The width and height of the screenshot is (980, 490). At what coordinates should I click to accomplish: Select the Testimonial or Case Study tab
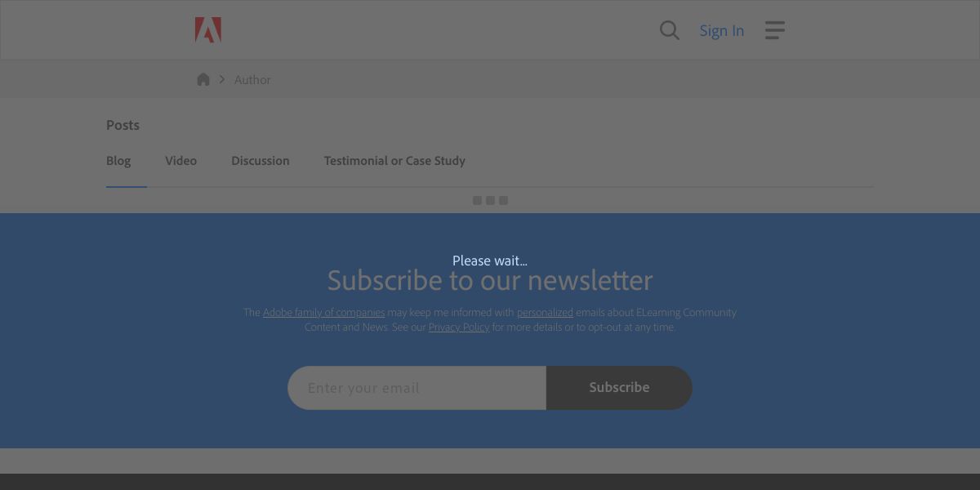pyautogui.click(x=394, y=161)
